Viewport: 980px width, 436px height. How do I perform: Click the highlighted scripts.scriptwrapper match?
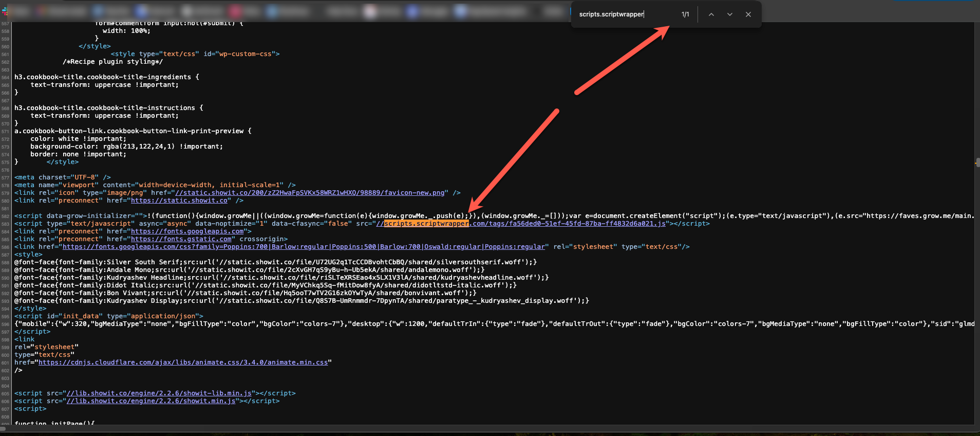[x=426, y=224]
